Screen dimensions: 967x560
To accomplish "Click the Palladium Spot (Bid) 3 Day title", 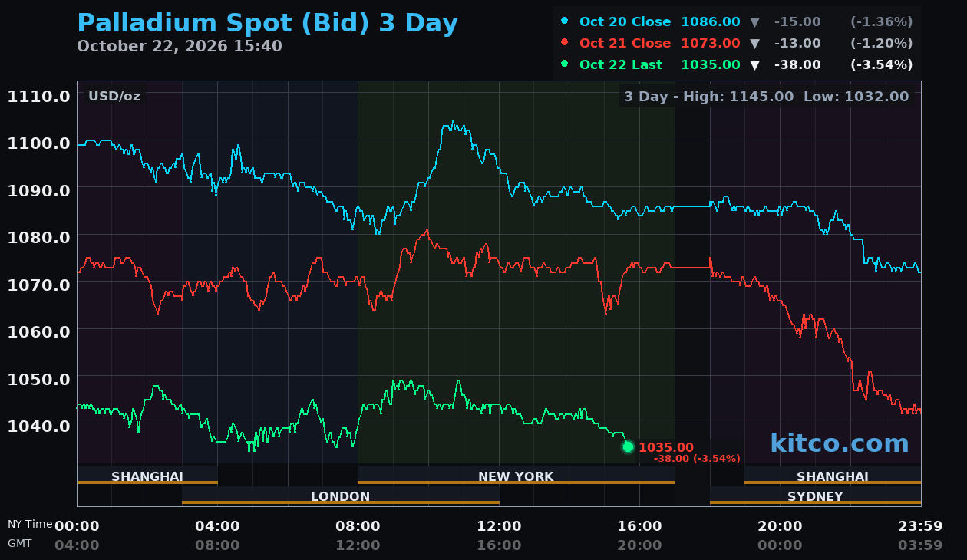I will [x=268, y=23].
